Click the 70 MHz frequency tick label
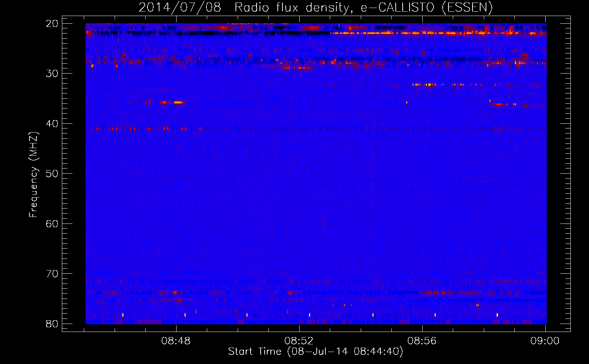 (52, 274)
